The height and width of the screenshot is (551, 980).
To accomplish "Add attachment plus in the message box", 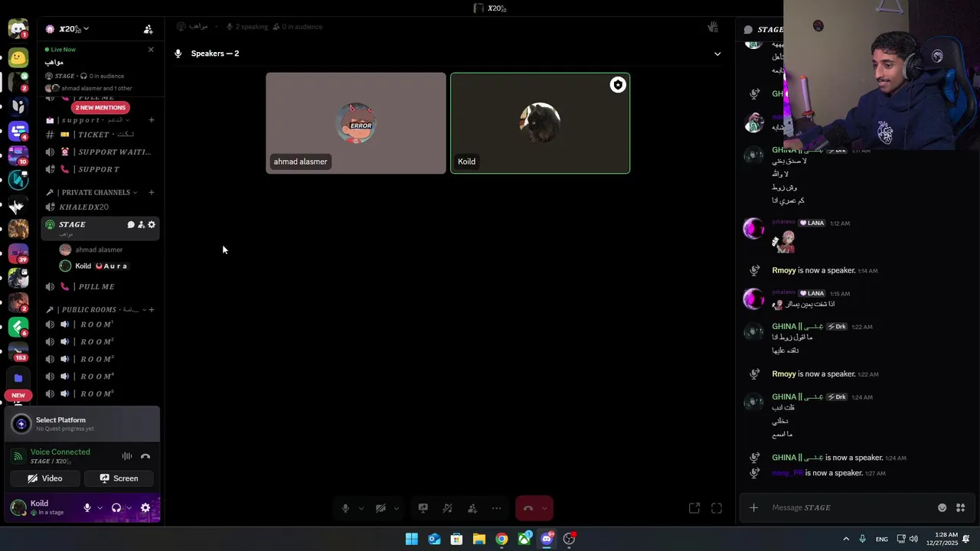I will click(754, 508).
